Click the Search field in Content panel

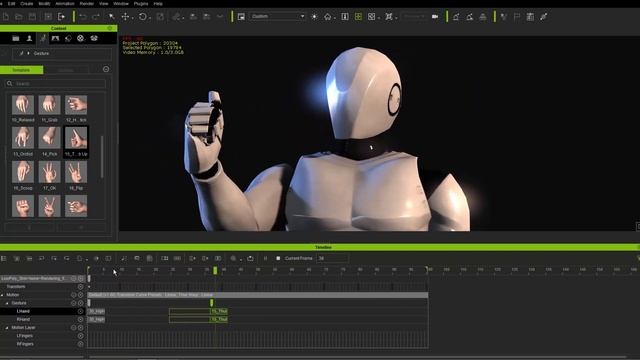click(x=56, y=84)
